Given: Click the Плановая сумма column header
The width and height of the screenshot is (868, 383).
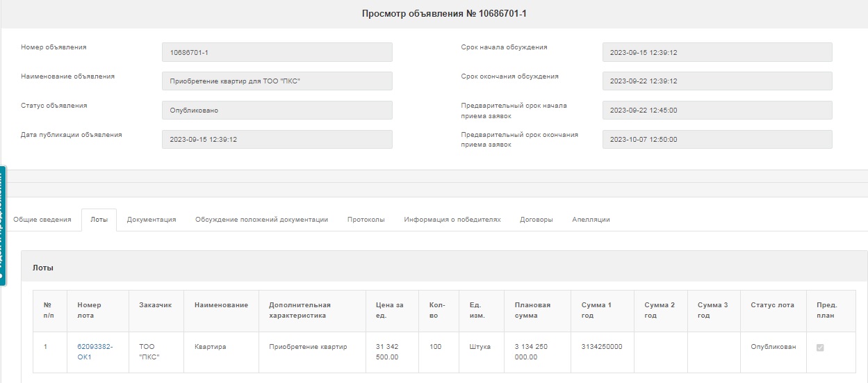Looking at the screenshot, I should (x=532, y=310).
